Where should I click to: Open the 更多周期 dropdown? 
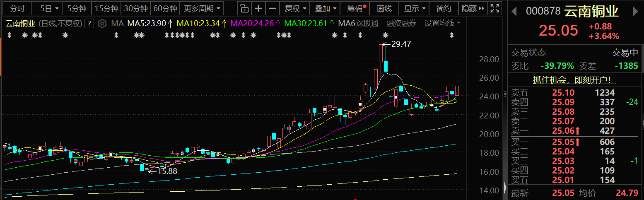pyautogui.click(x=202, y=8)
